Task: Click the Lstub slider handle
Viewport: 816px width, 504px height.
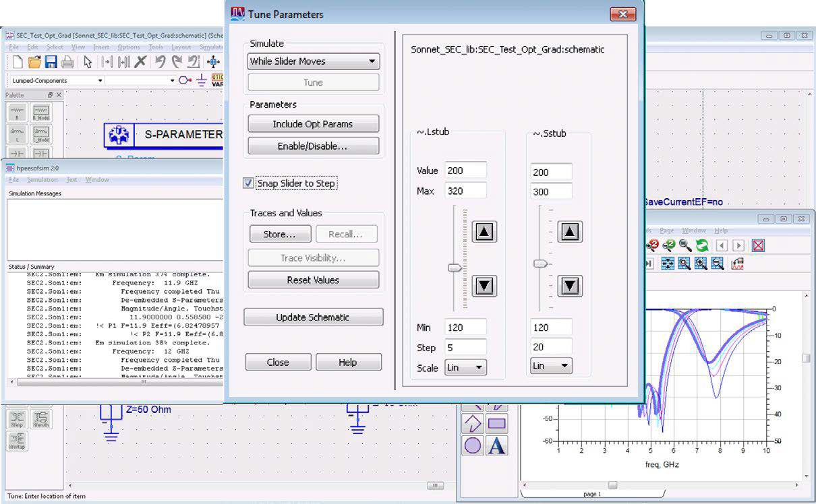Action: (455, 267)
